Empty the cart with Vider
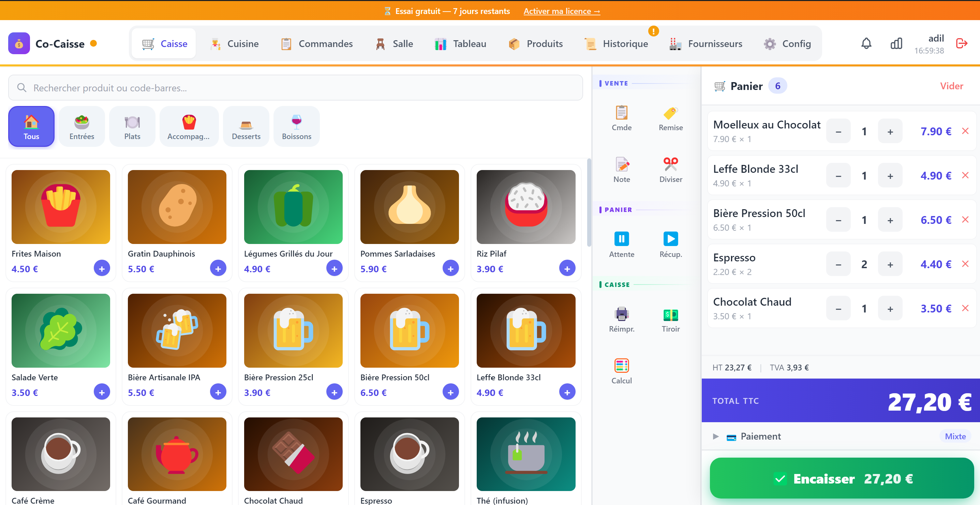 tap(951, 86)
